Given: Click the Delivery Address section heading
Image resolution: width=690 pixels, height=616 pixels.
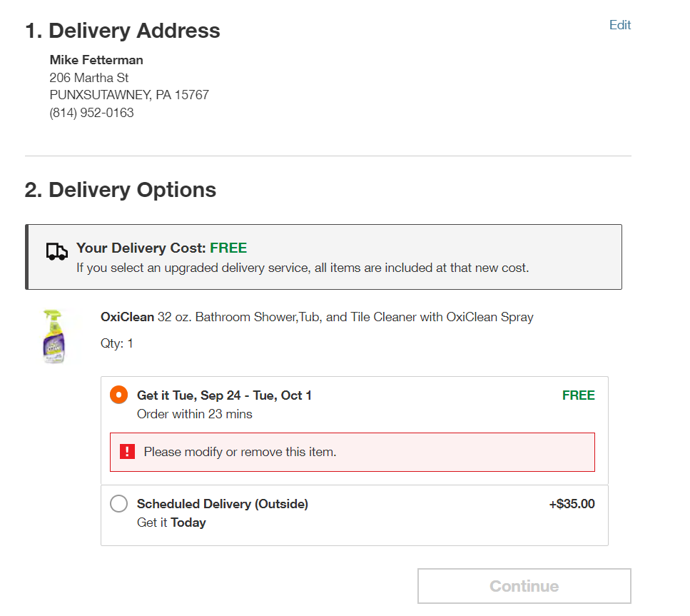Looking at the screenshot, I should (x=123, y=31).
